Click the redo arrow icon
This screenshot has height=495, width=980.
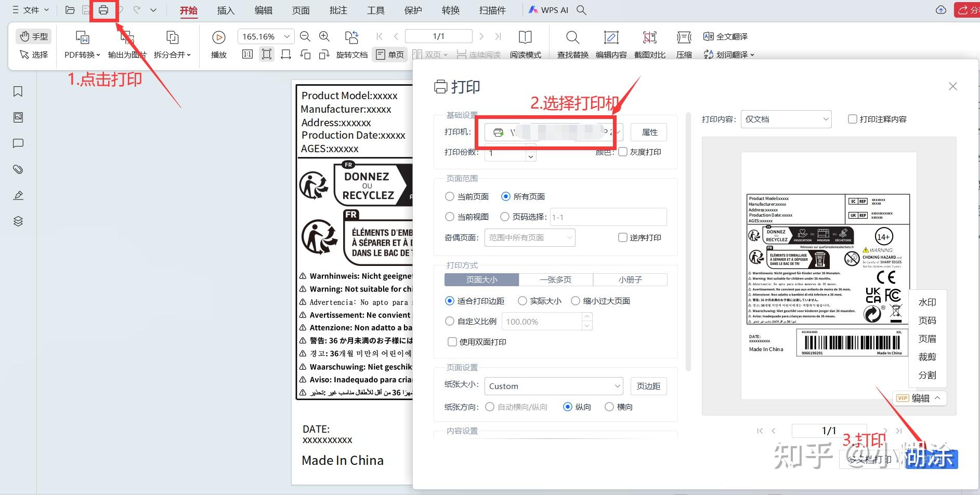[137, 10]
